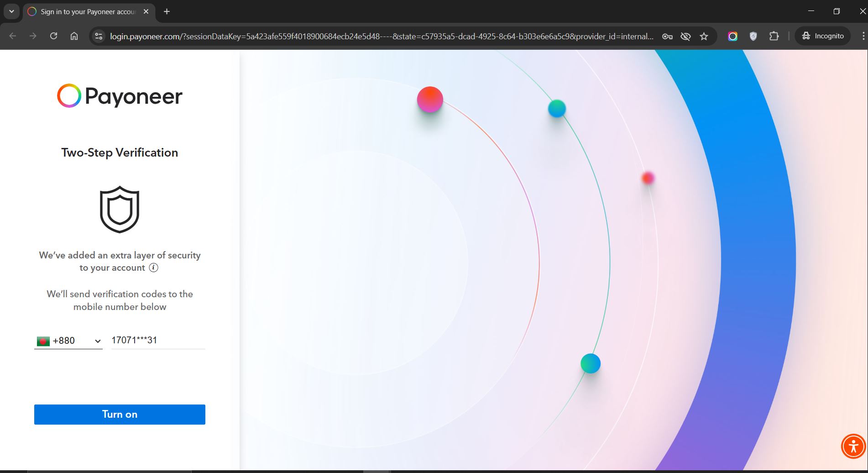Open the +880 country code dropdown
The width and height of the screenshot is (868, 473).
tap(68, 341)
